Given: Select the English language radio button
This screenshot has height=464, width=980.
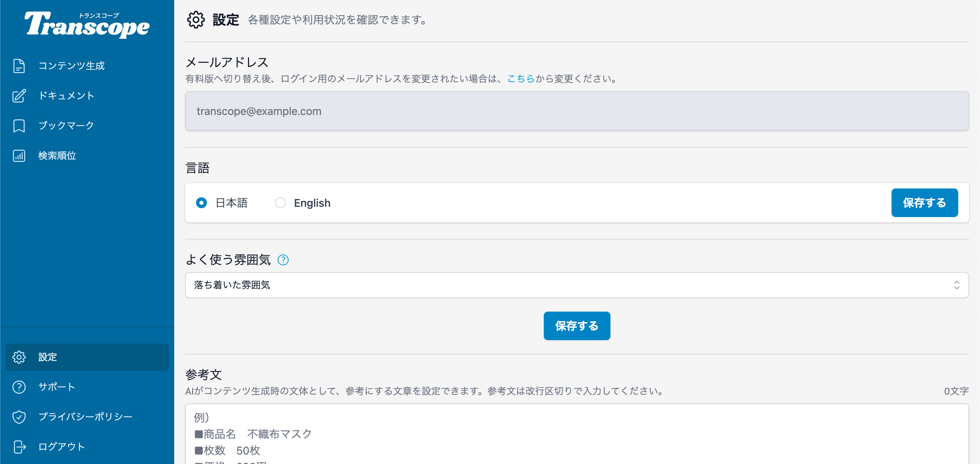Looking at the screenshot, I should [x=280, y=203].
